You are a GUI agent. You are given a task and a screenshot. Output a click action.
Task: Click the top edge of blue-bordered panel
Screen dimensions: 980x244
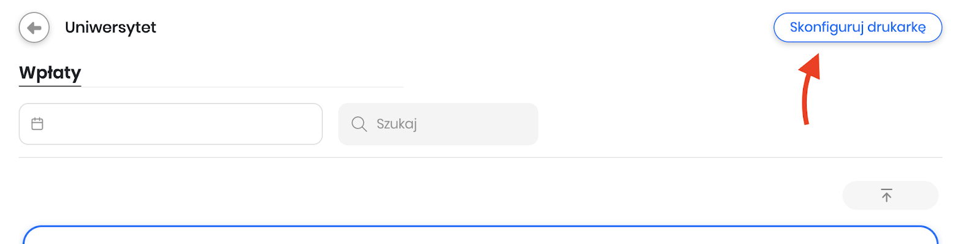click(x=480, y=227)
